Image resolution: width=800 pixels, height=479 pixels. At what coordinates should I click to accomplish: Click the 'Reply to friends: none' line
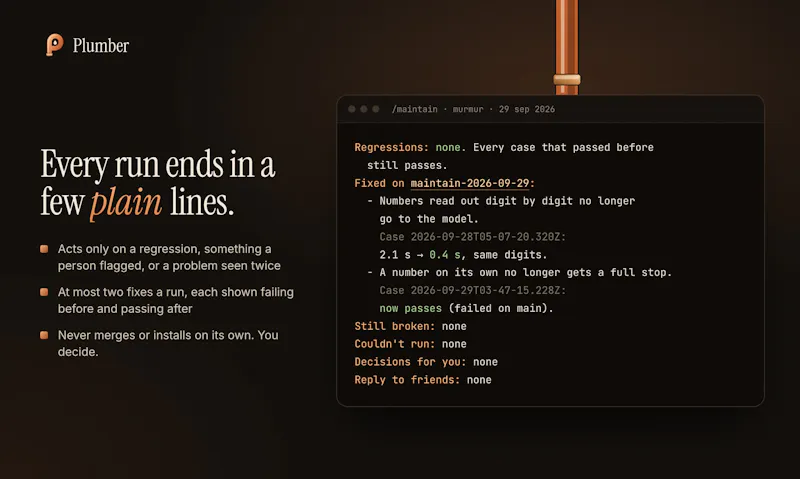click(423, 380)
